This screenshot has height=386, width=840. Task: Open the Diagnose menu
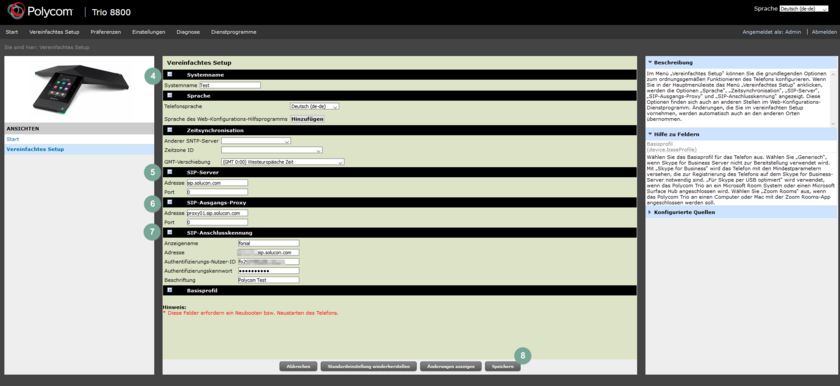pyautogui.click(x=188, y=32)
